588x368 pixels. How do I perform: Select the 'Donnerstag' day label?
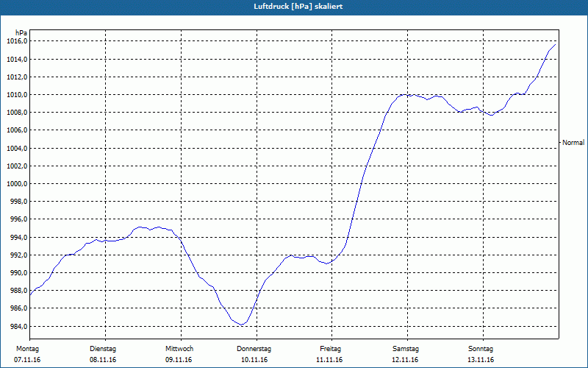point(254,349)
